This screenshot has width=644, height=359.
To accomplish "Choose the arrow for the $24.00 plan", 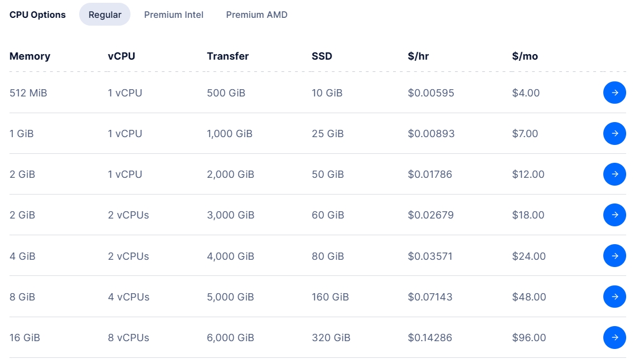I will [x=614, y=256].
